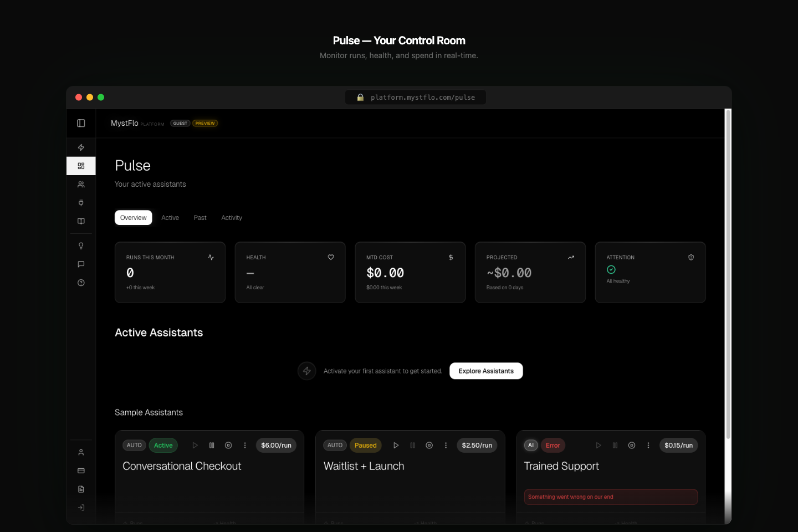Open the lightning bolt quick-start icon
The width and height of the screenshot is (798, 532).
pos(81,147)
